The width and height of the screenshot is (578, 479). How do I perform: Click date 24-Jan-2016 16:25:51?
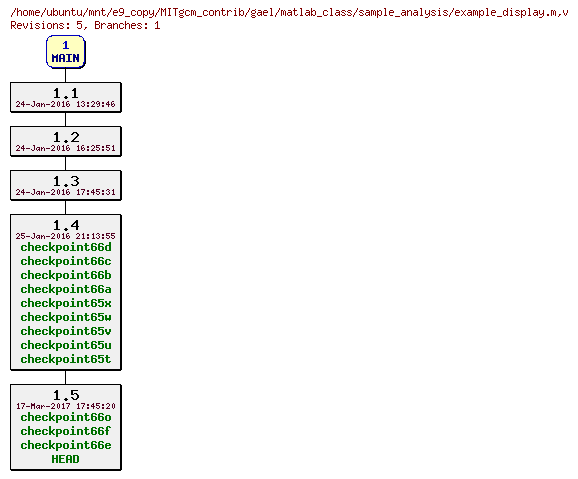pos(66,148)
